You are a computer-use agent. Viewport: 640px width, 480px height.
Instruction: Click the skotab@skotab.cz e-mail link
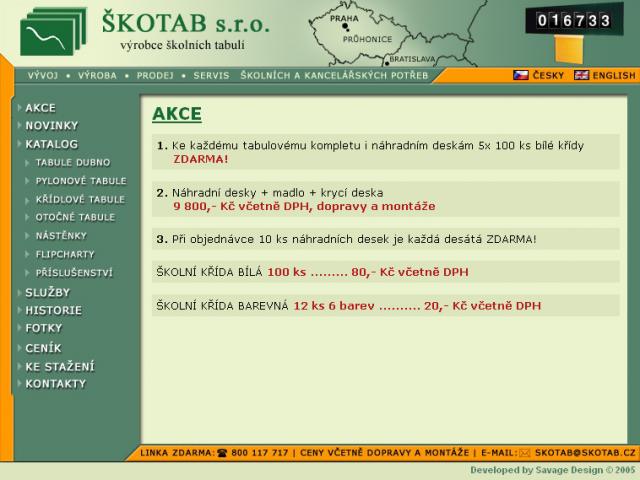pyautogui.click(x=585, y=453)
